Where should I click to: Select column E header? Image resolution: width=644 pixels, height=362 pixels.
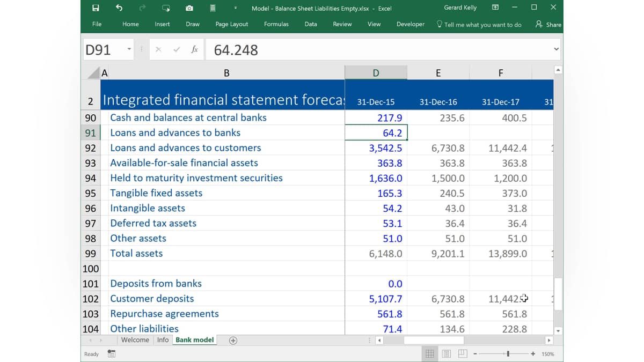point(438,73)
